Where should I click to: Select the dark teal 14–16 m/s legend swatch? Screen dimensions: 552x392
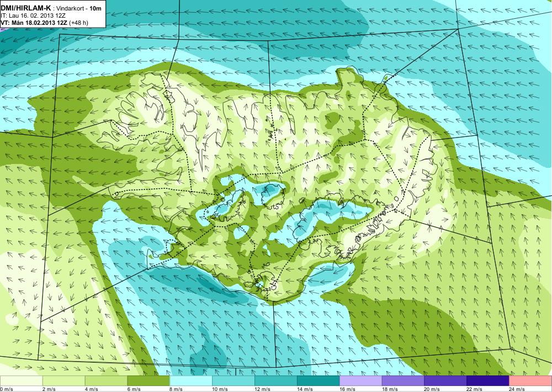tap(319, 381)
